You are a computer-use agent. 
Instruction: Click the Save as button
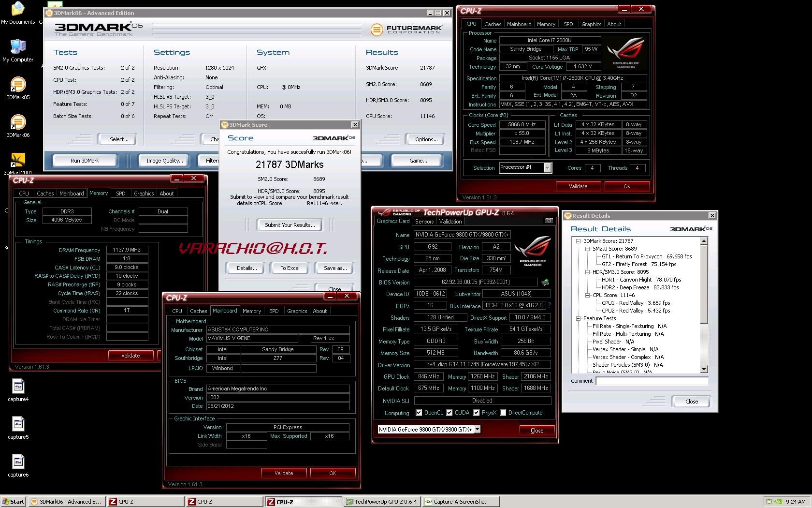(335, 268)
